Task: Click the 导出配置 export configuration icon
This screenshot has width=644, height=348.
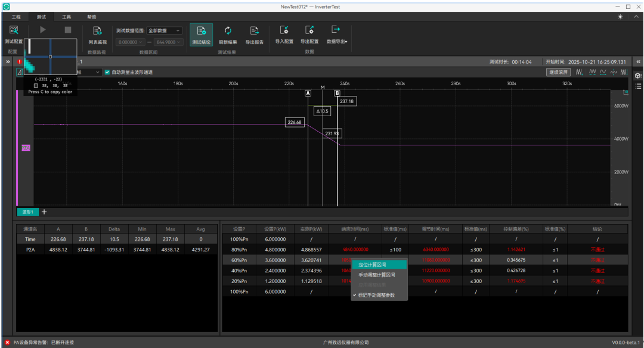Action: [309, 30]
